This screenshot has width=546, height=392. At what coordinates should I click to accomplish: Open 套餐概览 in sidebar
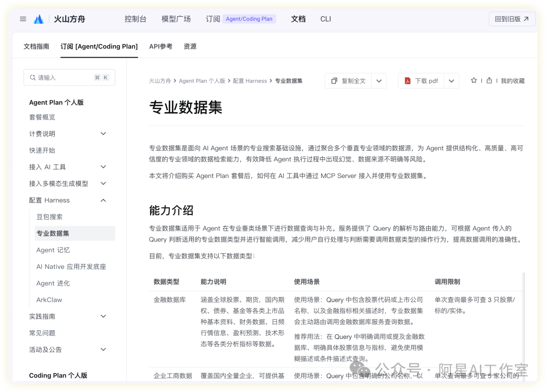[42, 117]
